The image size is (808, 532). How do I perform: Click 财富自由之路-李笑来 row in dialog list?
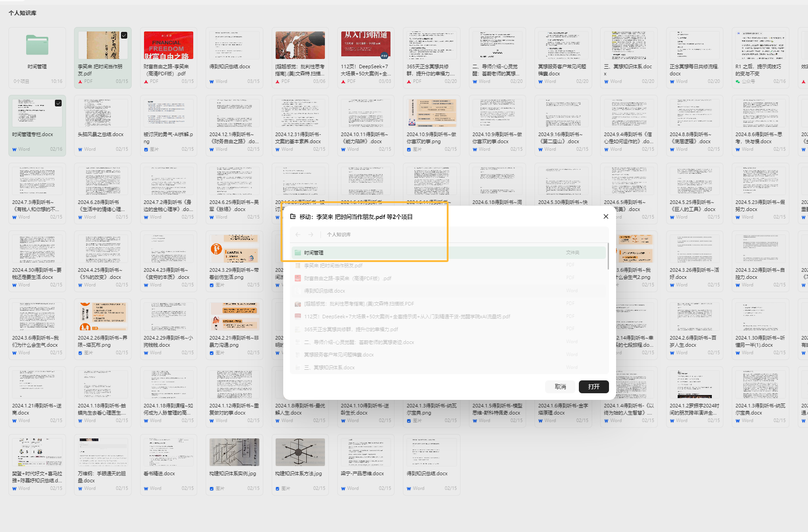pos(348,278)
